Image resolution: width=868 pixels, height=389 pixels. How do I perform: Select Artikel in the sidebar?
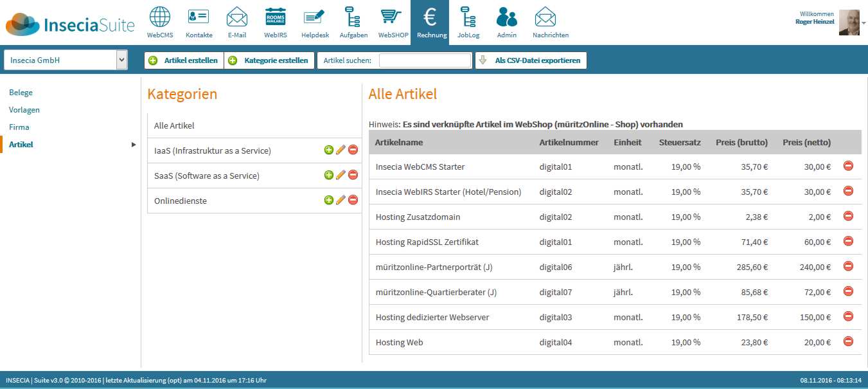tap(21, 145)
